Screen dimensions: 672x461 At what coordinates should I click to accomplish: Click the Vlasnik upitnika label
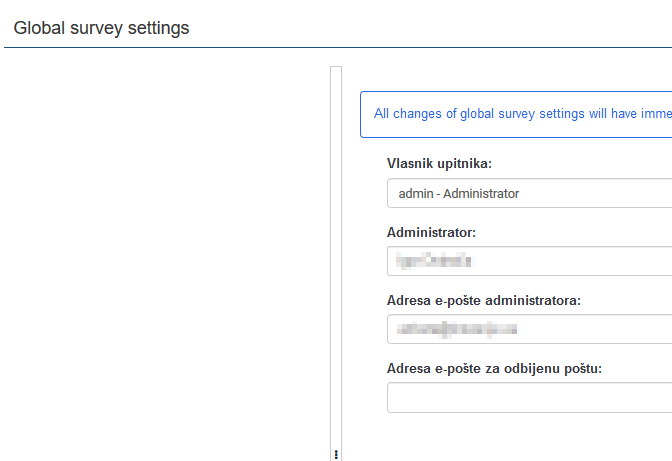coord(439,164)
